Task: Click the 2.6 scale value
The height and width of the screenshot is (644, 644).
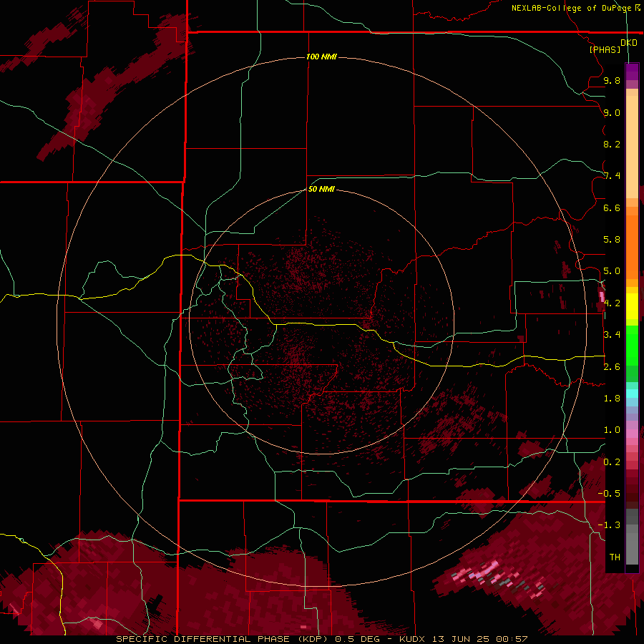Action: [612, 367]
